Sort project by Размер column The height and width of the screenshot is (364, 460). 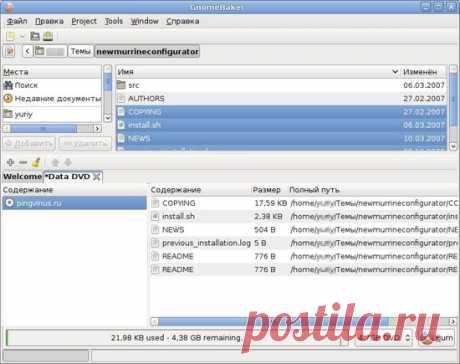[x=269, y=190]
